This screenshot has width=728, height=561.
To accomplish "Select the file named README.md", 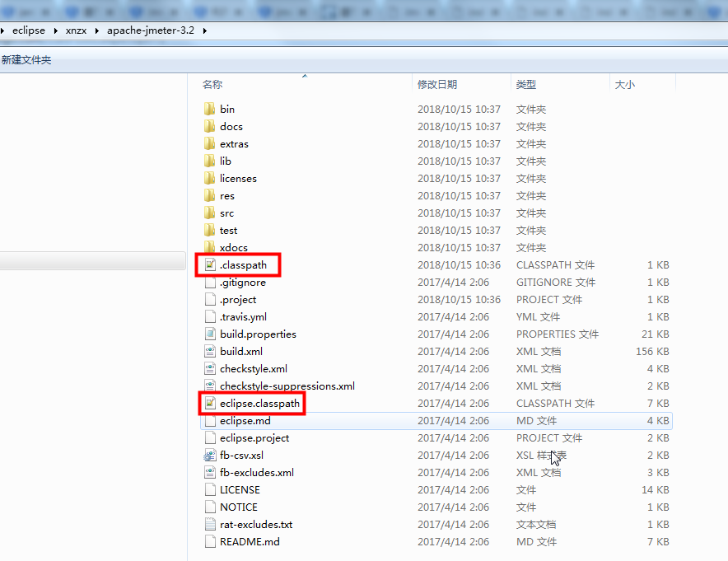I will click(x=250, y=541).
